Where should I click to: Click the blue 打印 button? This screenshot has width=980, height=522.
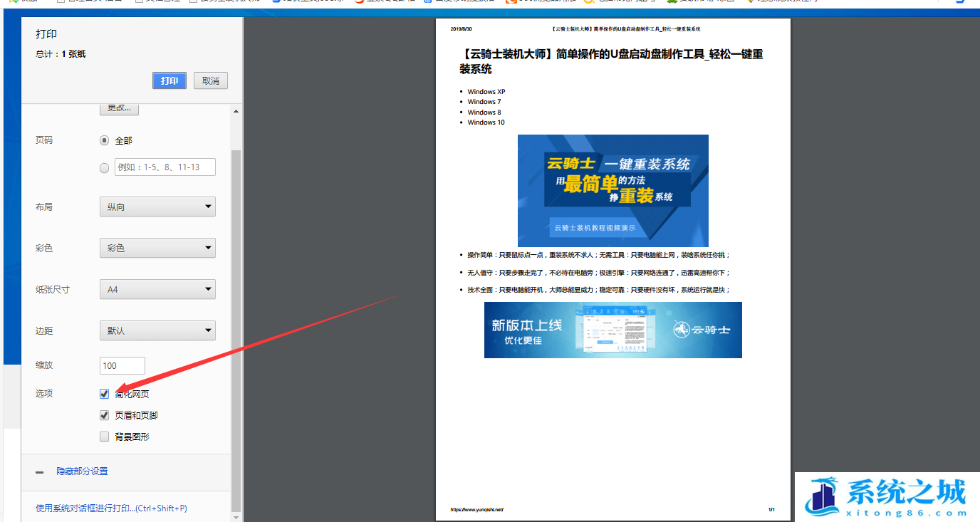170,80
